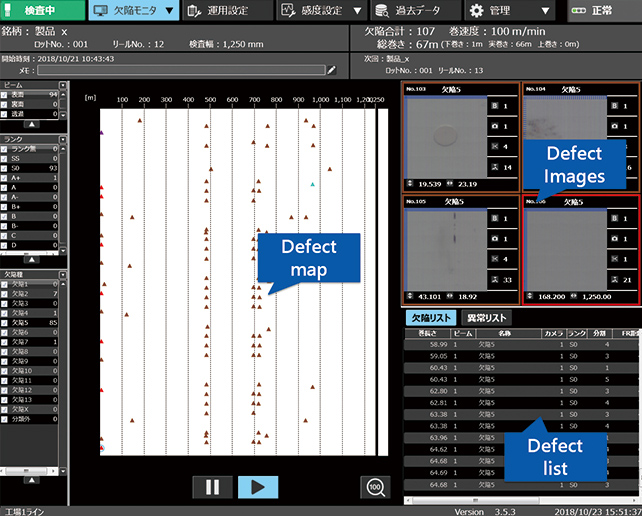Click the 正常 status indicator
The width and height of the screenshot is (642, 516).
(605, 10)
